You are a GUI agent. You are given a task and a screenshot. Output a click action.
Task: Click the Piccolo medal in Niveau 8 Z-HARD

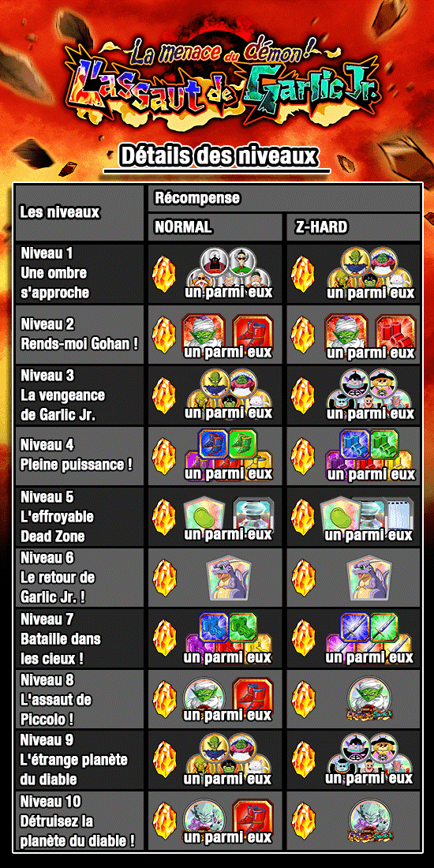369,699
